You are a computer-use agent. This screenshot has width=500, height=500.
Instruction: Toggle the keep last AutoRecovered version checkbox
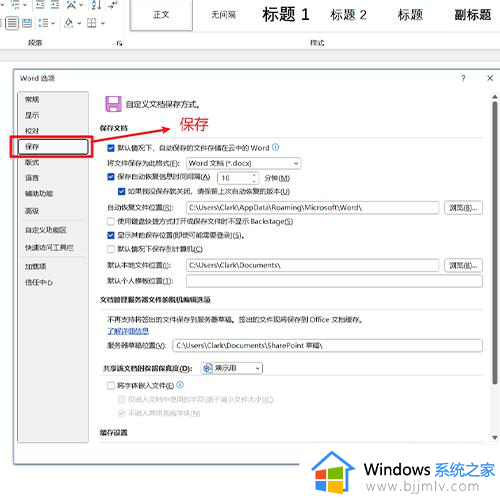click(122, 191)
